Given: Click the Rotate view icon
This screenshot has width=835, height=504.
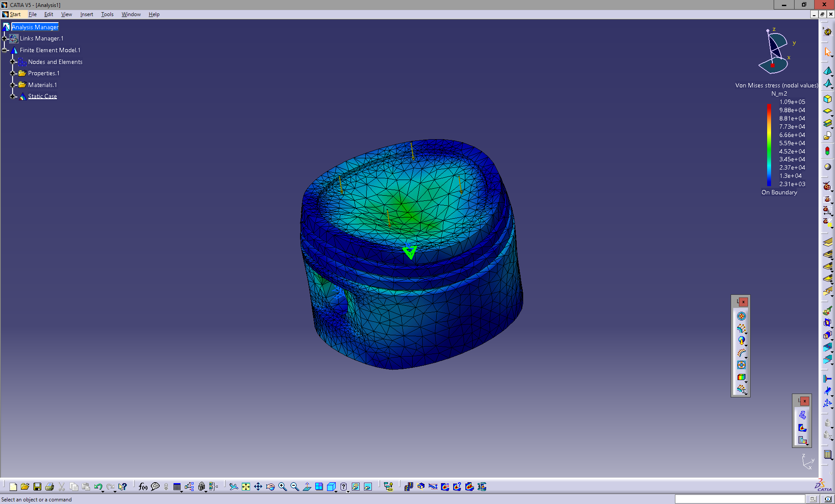Looking at the screenshot, I should coord(271,487).
